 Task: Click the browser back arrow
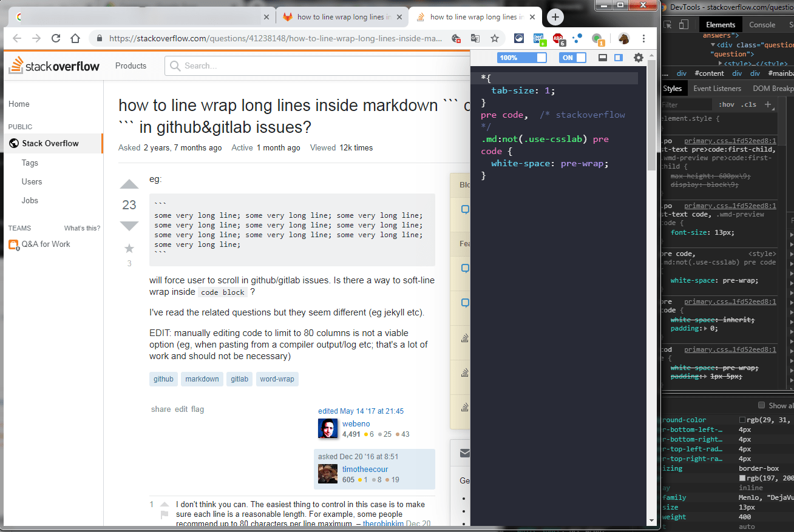coord(17,38)
